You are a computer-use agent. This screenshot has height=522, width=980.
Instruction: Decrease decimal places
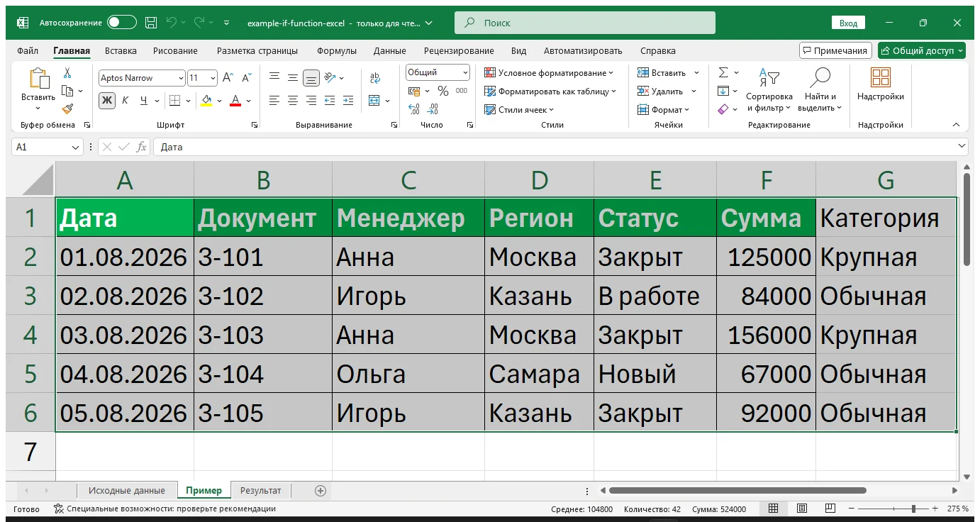[433, 109]
